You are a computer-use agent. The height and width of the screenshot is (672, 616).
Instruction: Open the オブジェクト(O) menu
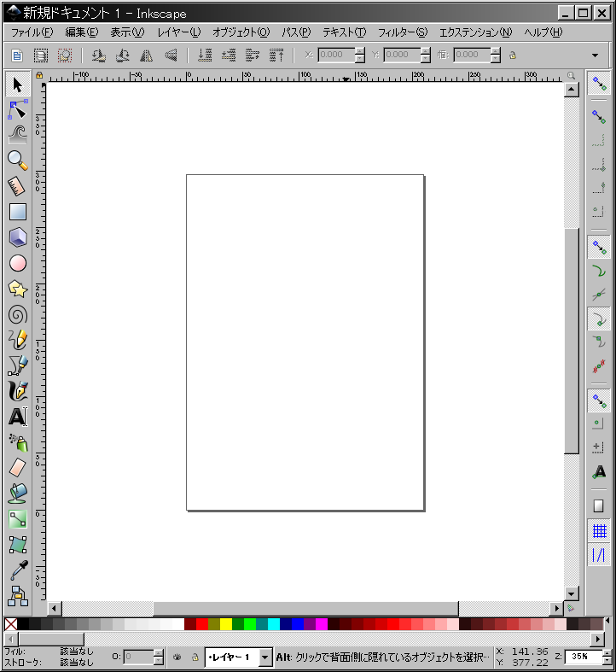coord(241,32)
